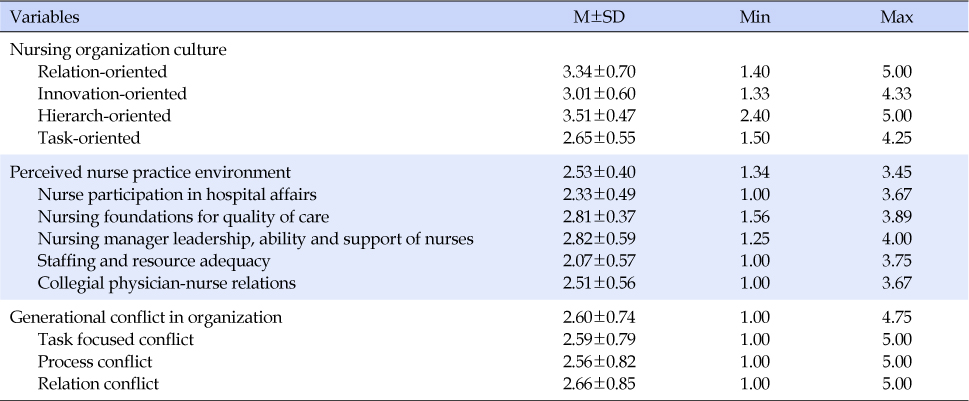The image size is (969, 401).
Task: Click the Nursing organization culture heading
Action: coord(117,50)
